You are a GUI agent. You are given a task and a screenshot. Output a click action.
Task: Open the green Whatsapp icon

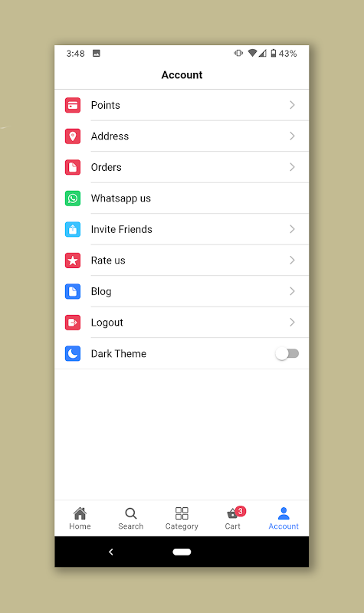(73, 198)
